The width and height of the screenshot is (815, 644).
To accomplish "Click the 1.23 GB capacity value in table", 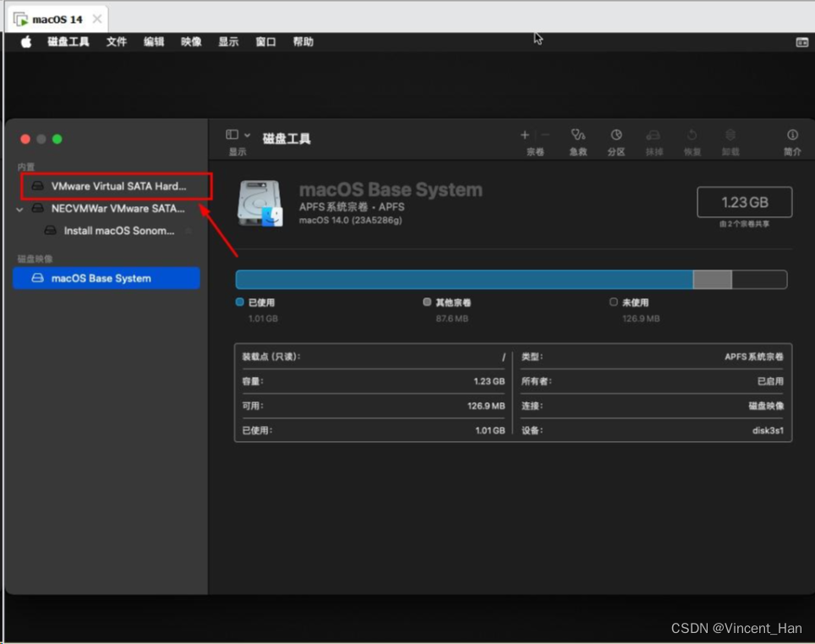I will coord(490,381).
